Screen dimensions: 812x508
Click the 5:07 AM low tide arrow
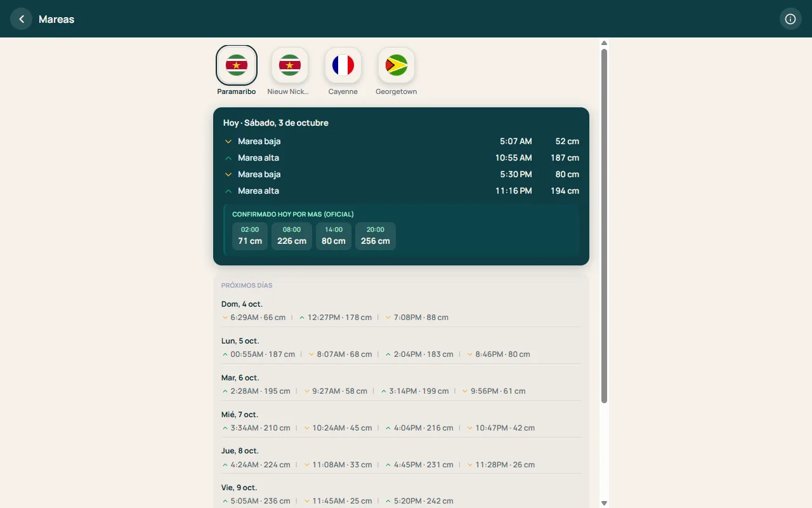[228, 142]
